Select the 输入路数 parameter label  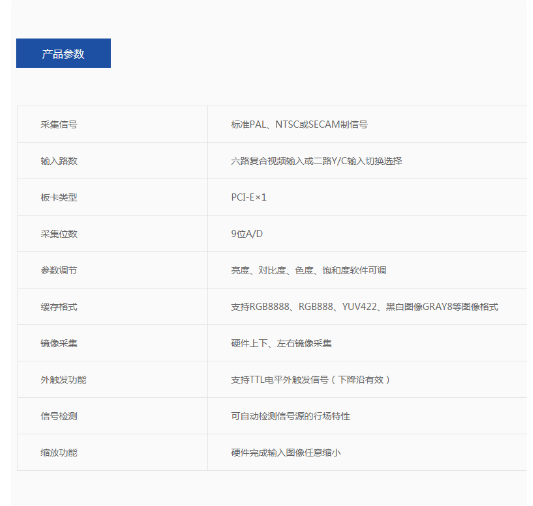coord(59,161)
